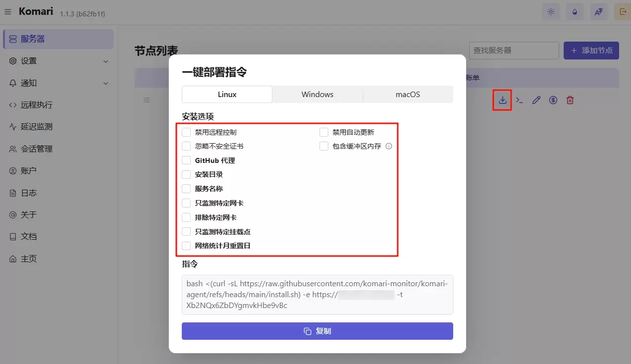Open 远程执行 in the sidebar
The width and height of the screenshot is (631, 364).
[58, 105]
